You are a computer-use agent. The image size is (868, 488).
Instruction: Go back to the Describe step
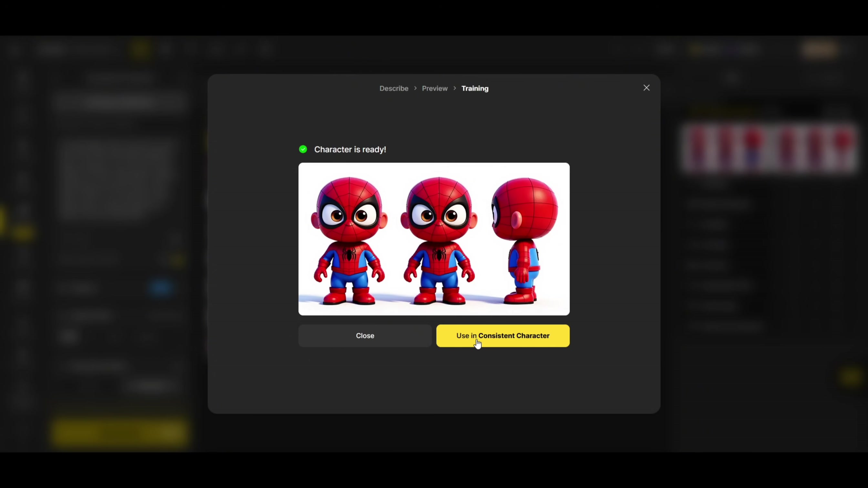point(394,88)
